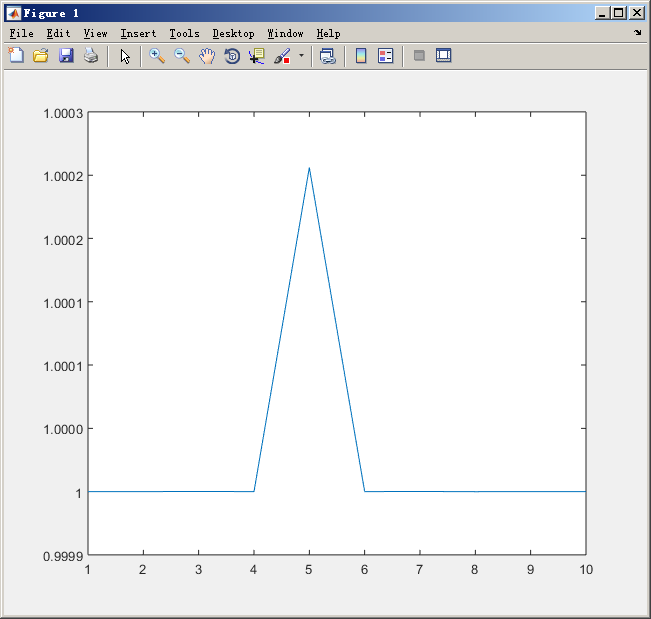Viewport: 651px width, 619px height.
Task: Minimize the Figure 1 window
Action: click(x=602, y=13)
